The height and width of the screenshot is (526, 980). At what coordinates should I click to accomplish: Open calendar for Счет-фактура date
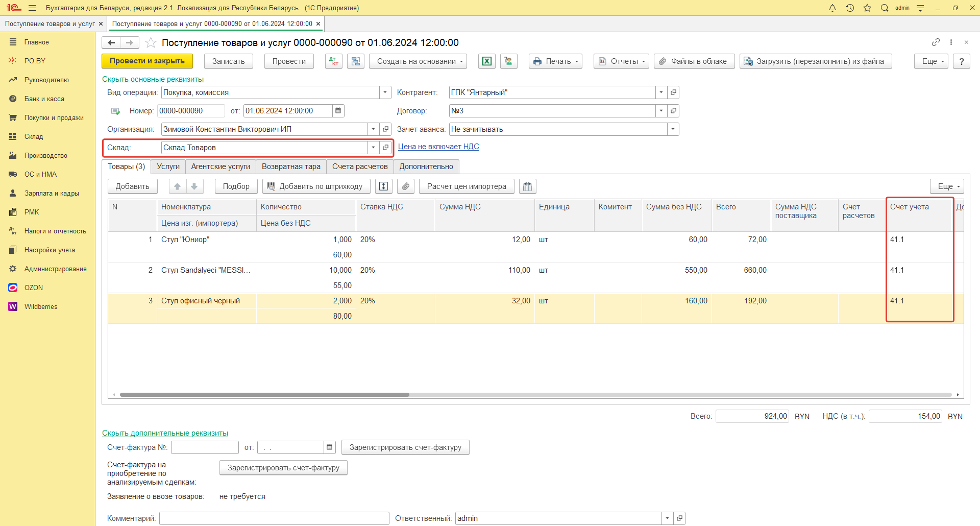click(x=330, y=447)
